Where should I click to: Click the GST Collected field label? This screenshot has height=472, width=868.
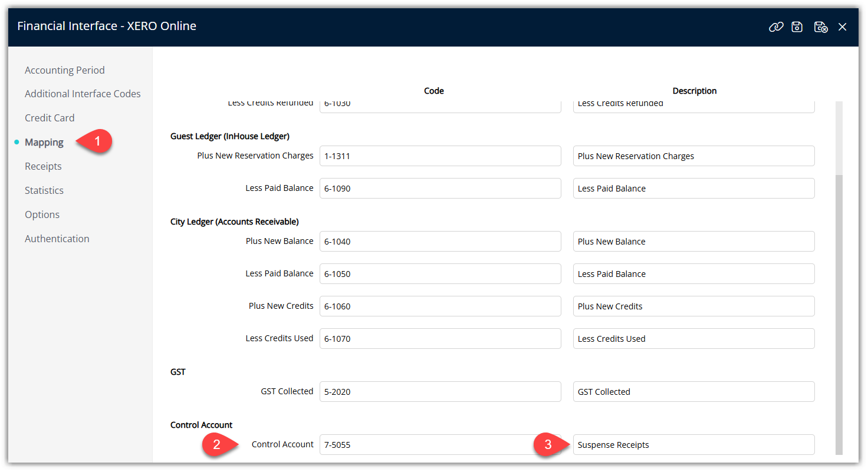(287, 391)
